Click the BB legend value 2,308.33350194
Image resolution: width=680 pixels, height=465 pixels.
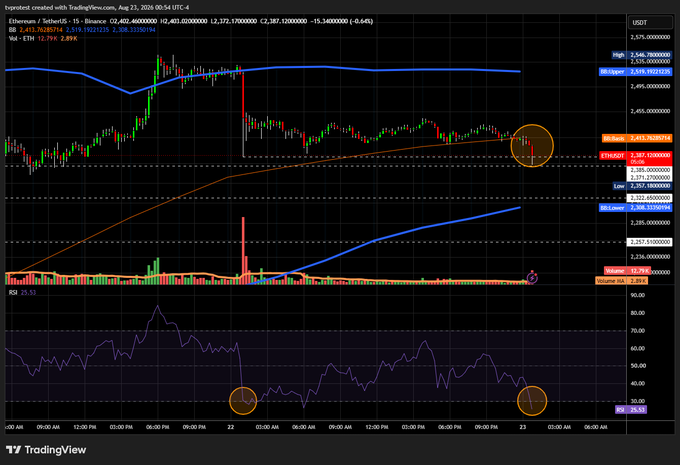[x=134, y=30]
